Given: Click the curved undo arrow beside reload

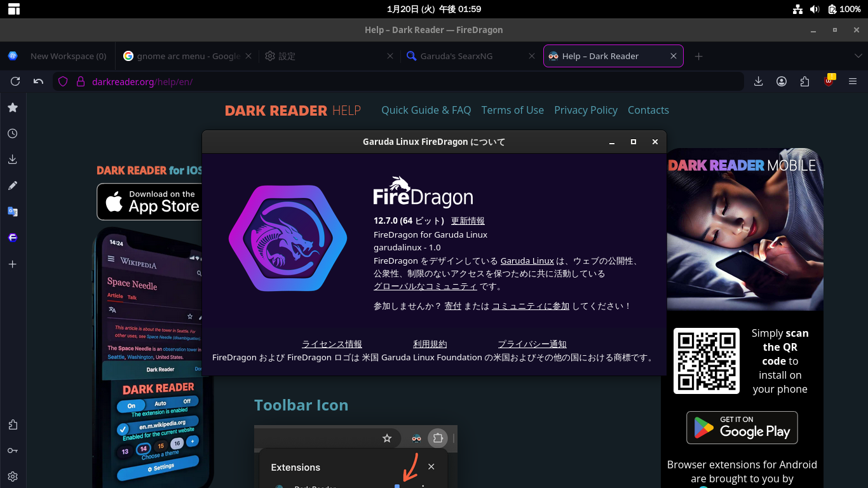Looking at the screenshot, I should (x=38, y=81).
